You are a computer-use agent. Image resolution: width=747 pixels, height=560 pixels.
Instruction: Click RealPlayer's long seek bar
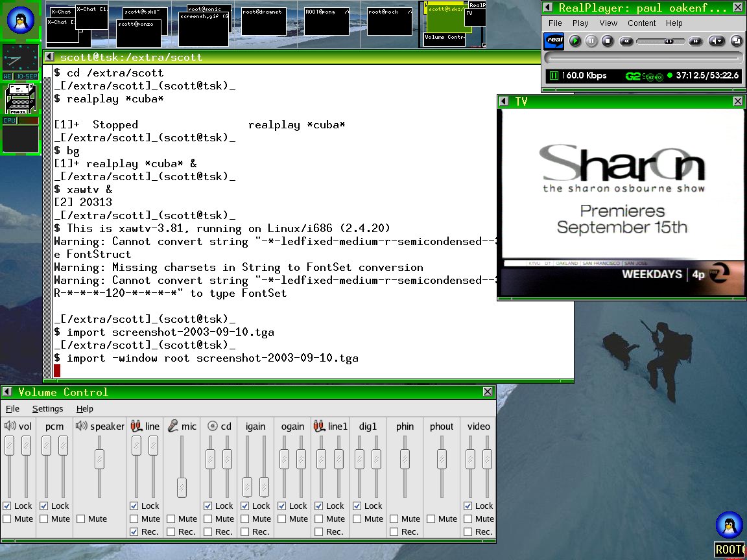[644, 58]
